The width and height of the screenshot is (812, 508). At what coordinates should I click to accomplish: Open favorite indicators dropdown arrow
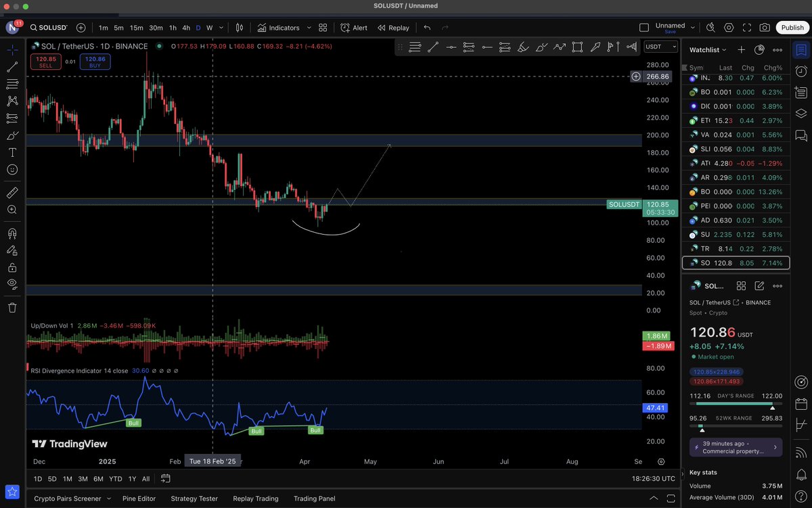[309, 28]
